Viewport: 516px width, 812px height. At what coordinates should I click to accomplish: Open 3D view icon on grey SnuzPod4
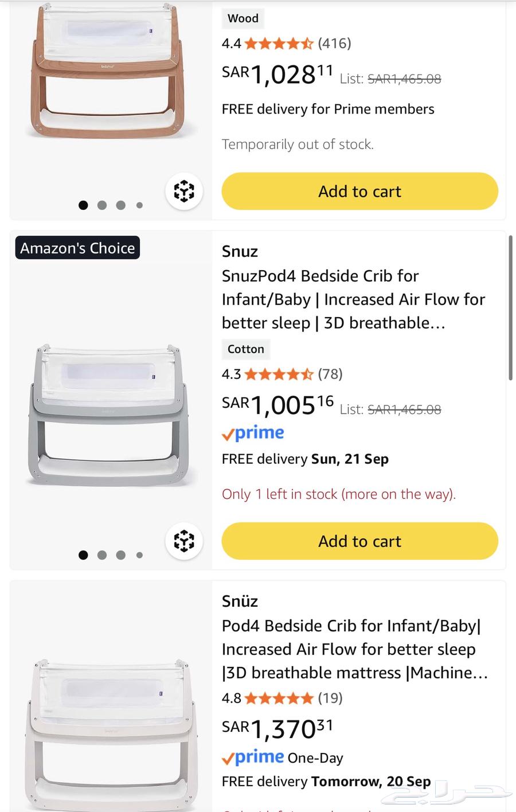pos(184,541)
